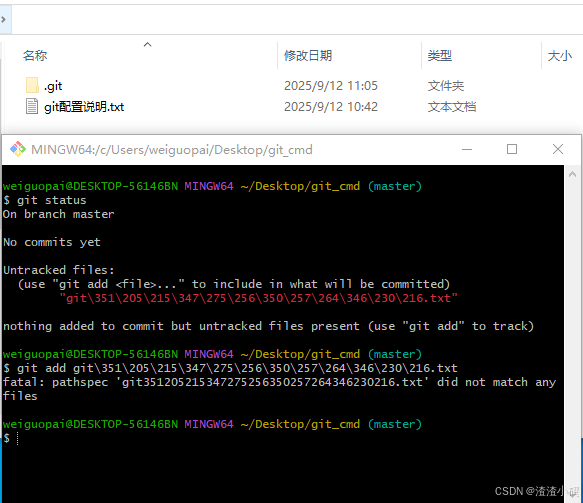
Task: Click the explorer address bar field
Action: pyautogui.click(x=297, y=19)
